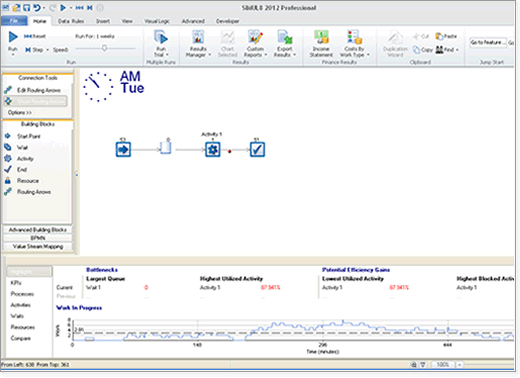
Task: Open the Duplication Wizard
Action: (x=395, y=44)
